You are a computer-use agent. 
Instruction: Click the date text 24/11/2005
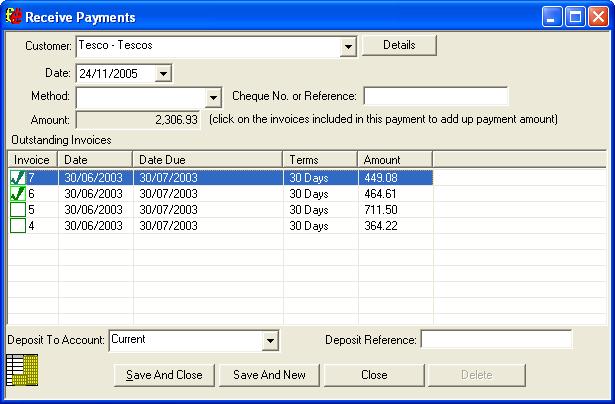109,74
